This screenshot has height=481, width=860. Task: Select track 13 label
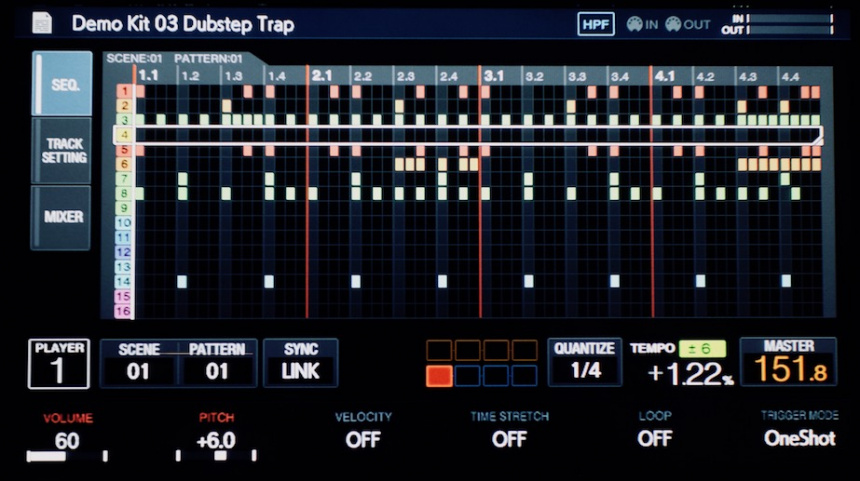[x=125, y=267]
